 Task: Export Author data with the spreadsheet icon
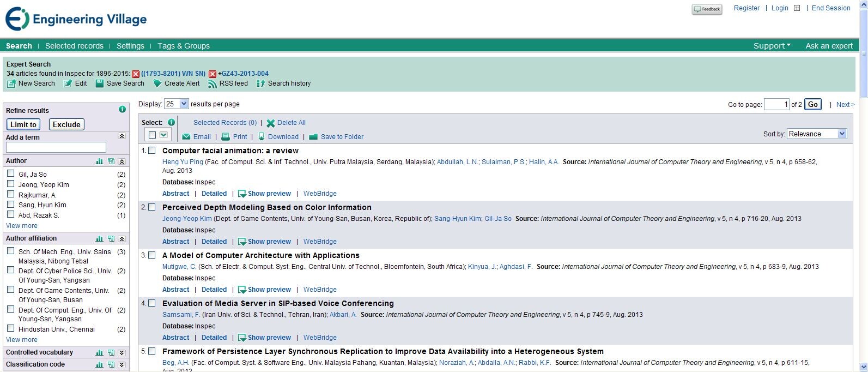[x=111, y=161]
